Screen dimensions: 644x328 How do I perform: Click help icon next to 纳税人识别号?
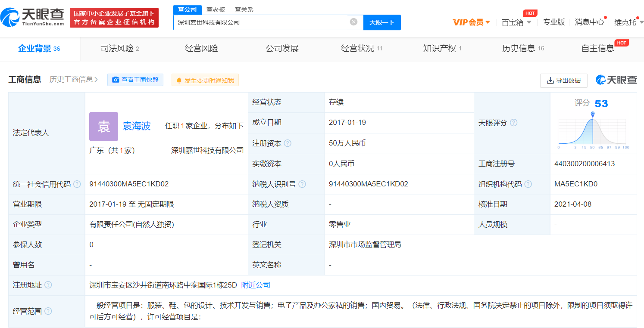[x=302, y=184]
